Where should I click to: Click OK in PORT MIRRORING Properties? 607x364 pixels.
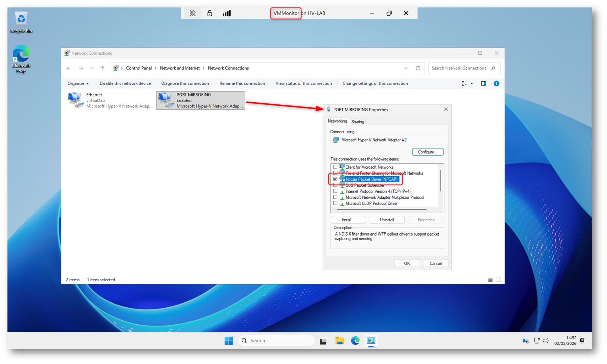click(x=407, y=263)
